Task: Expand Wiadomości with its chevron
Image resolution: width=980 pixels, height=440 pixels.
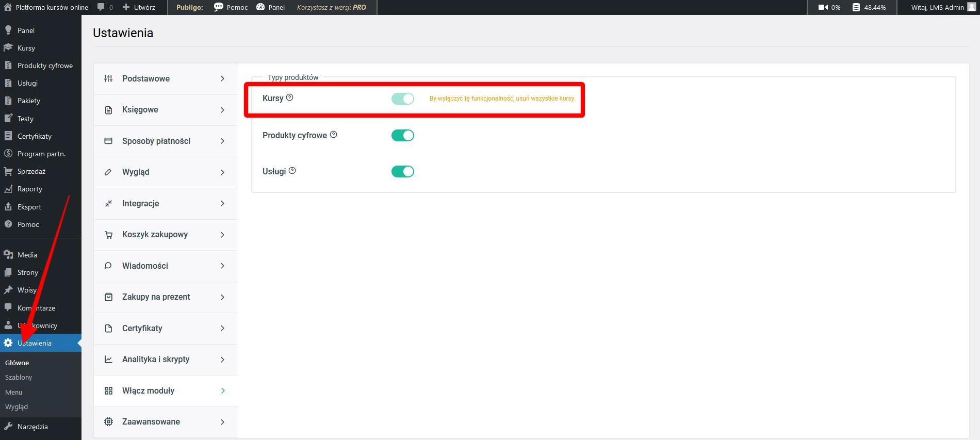Action: coord(223,266)
